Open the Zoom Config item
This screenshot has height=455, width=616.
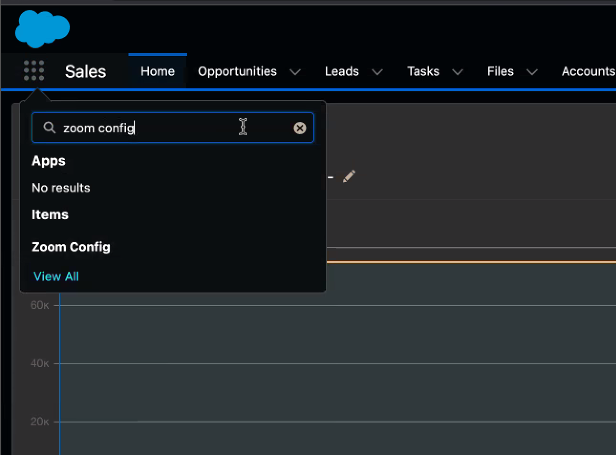71,247
